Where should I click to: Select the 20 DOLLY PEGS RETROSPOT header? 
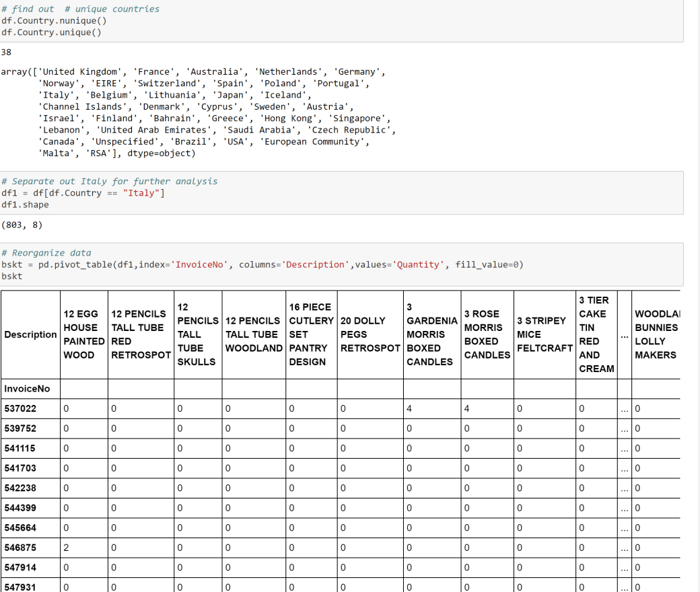[370, 334]
